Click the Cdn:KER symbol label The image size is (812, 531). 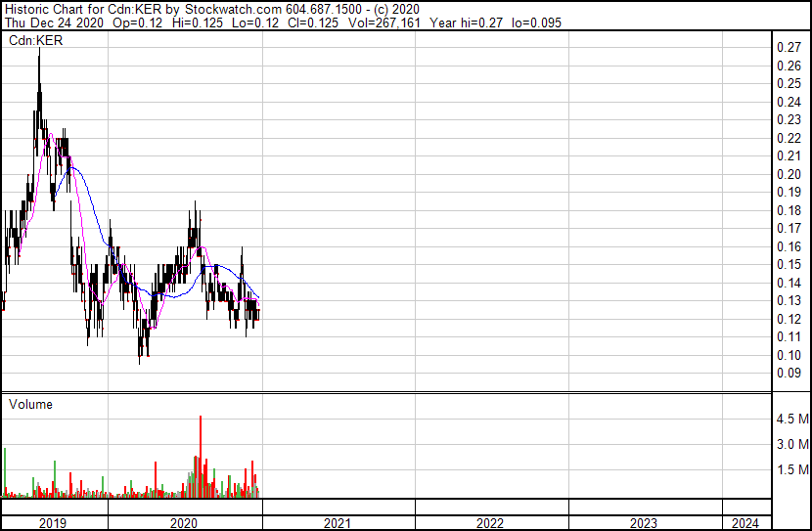(x=36, y=40)
